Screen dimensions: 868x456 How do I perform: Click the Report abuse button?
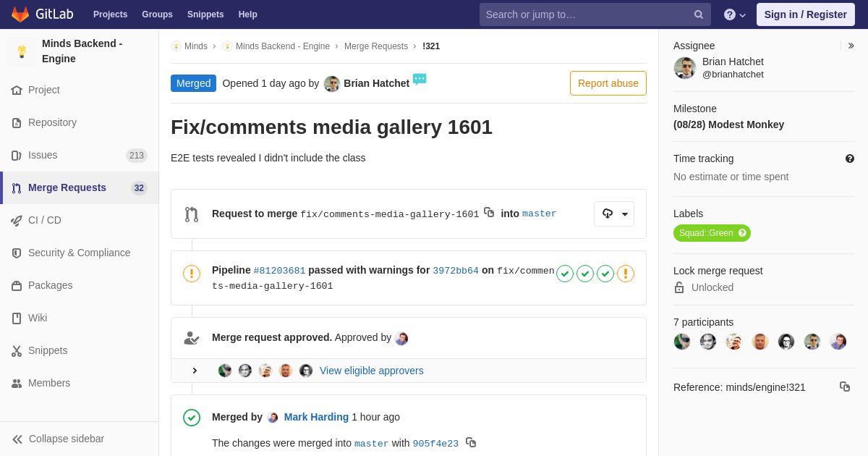(x=608, y=83)
